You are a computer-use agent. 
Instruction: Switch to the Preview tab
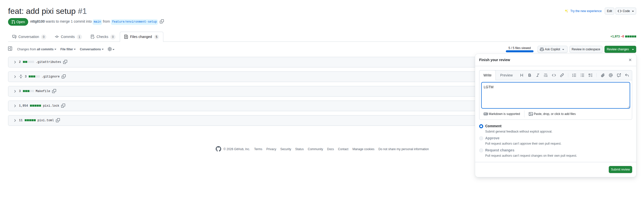pyautogui.click(x=506, y=75)
